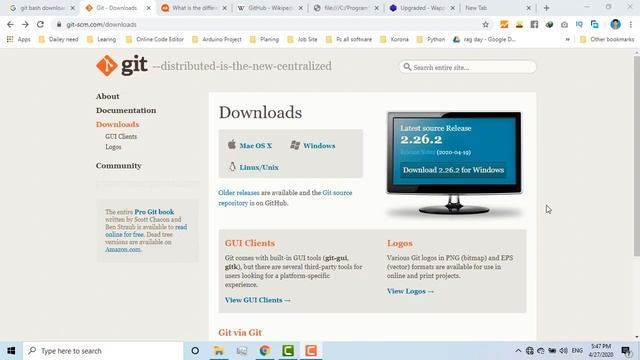The image size is (640, 360).
Task: Click the ENG language indicator
Action: click(x=577, y=351)
